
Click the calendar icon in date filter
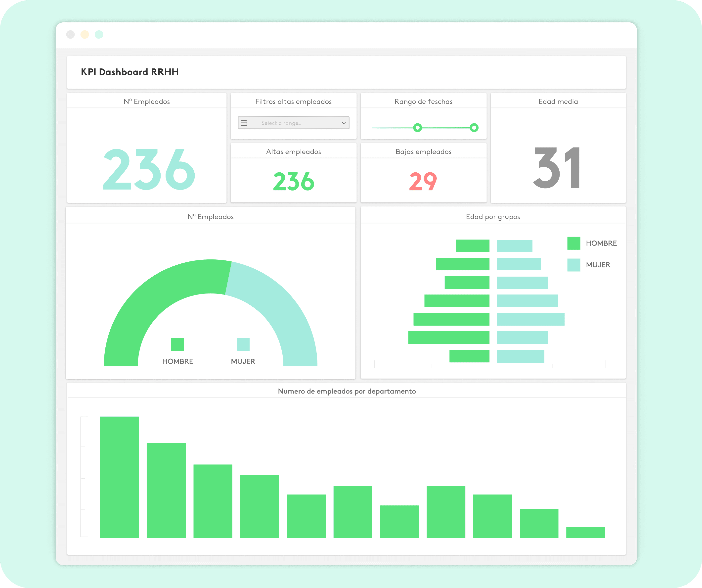point(244,123)
